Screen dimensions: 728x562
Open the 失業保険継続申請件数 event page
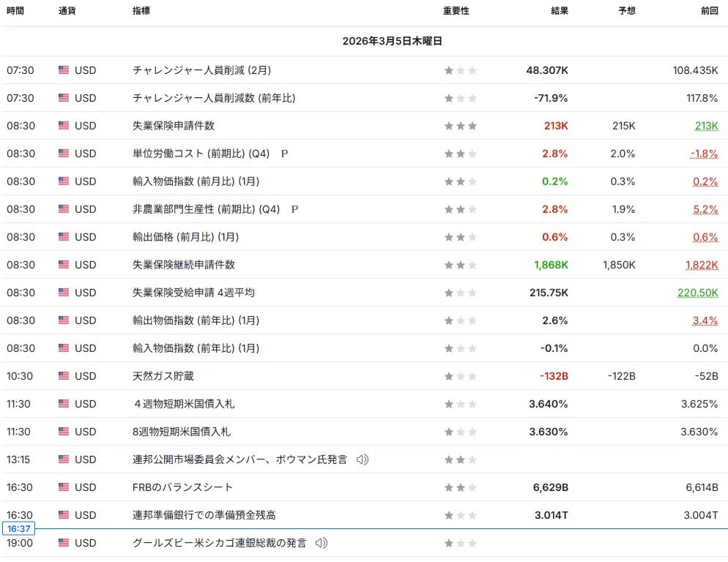coord(184,265)
